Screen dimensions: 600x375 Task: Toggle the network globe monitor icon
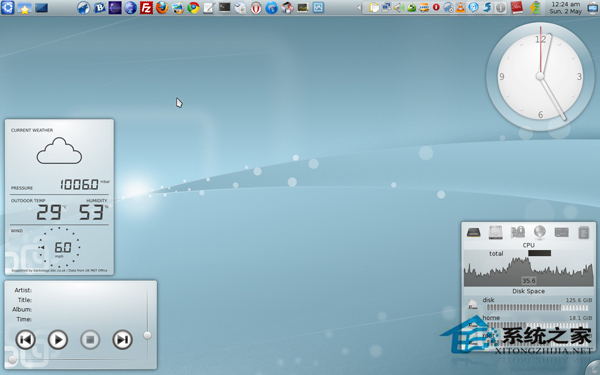click(540, 232)
